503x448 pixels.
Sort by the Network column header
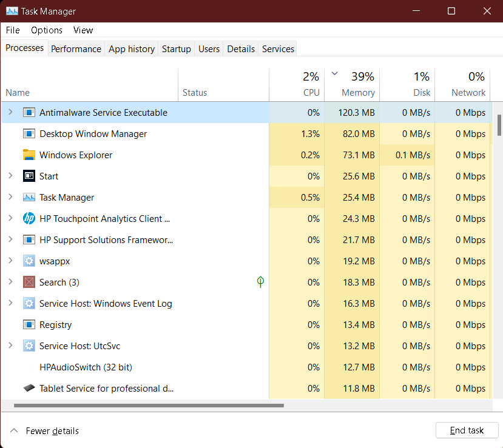(x=462, y=85)
